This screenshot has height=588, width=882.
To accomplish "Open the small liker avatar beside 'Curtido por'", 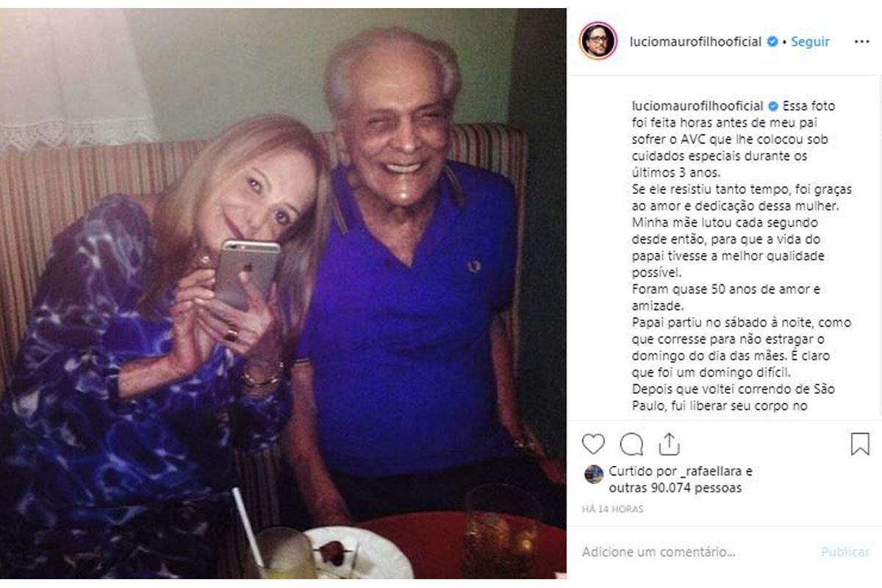I will [593, 474].
